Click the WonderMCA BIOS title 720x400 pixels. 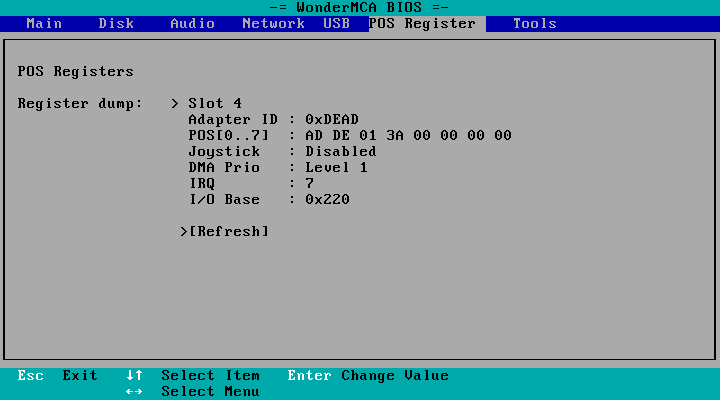coord(359,7)
